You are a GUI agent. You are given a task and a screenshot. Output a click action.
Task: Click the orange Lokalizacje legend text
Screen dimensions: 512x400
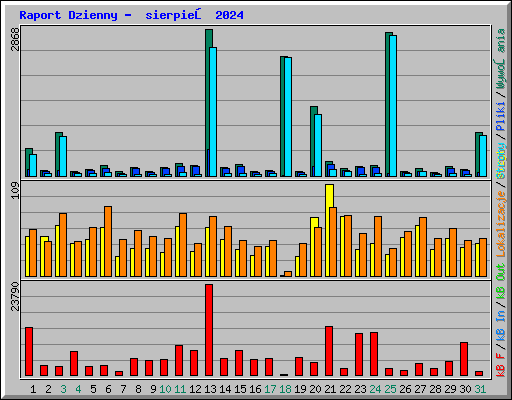(501, 224)
